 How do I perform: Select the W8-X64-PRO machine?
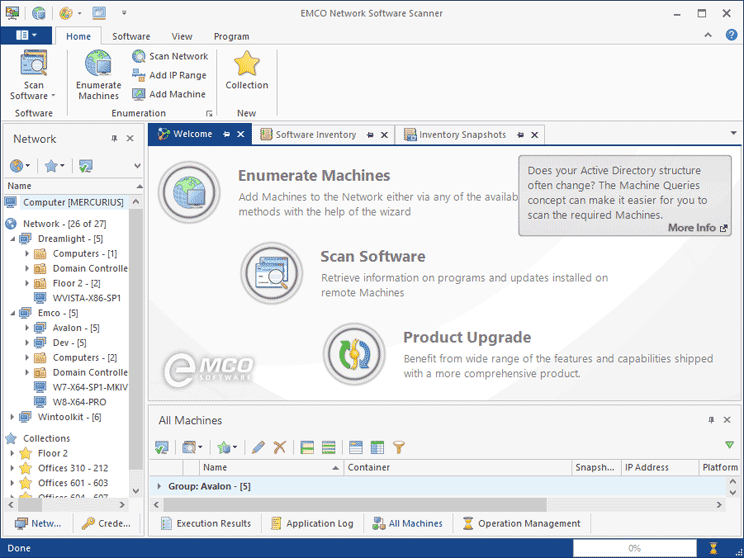pos(79,402)
